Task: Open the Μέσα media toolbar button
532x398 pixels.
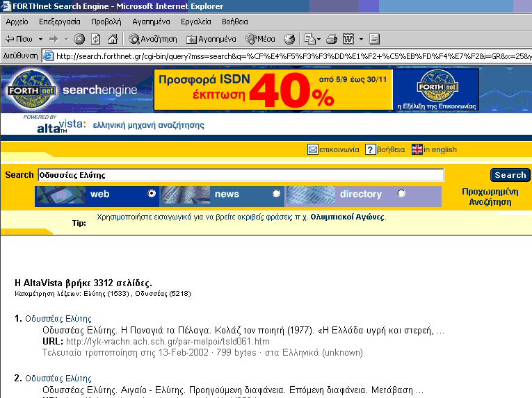Action: point(260,40)
